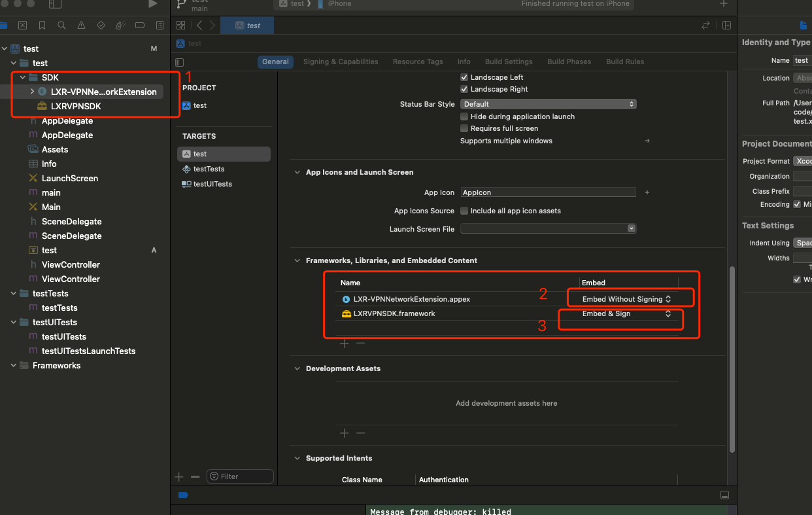The width and height of the screenshot is (812, 515).
Task: Add a new target
Action: coord(180,476)
